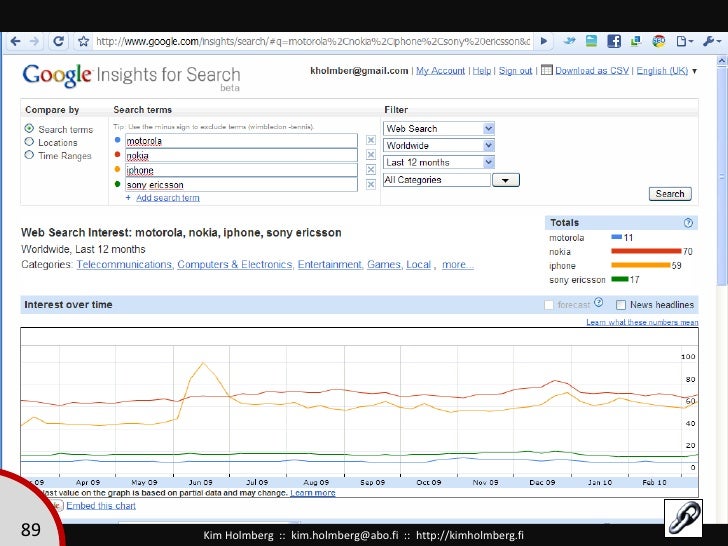
Task: Reload the page with the refresh icon
Action: [59, 42]
